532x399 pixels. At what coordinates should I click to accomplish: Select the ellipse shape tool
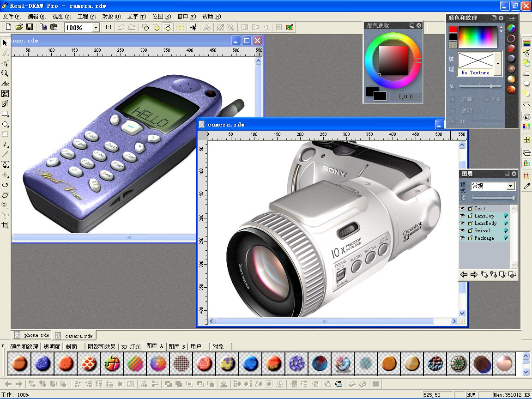coord(5,124)
